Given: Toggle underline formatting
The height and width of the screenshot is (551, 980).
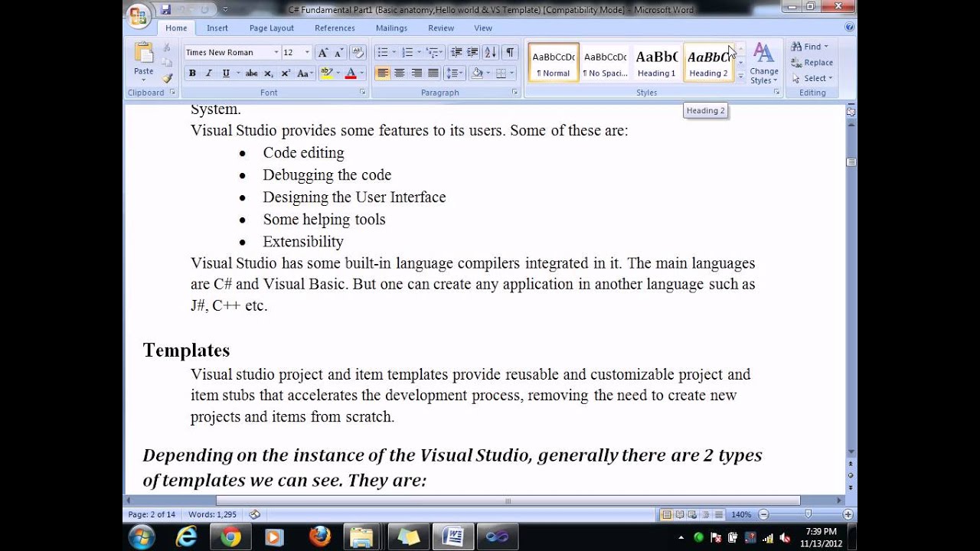Looking at the screenshot, I should (226, 73).
